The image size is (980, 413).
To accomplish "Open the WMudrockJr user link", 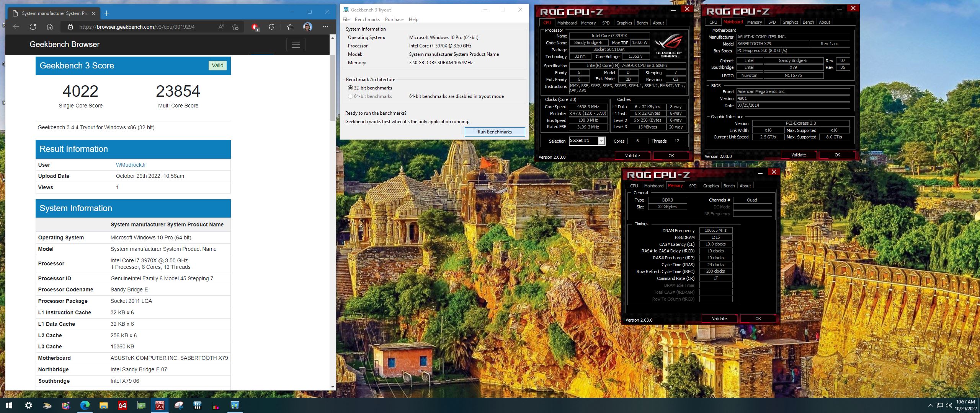I will (x=131, y=165).
